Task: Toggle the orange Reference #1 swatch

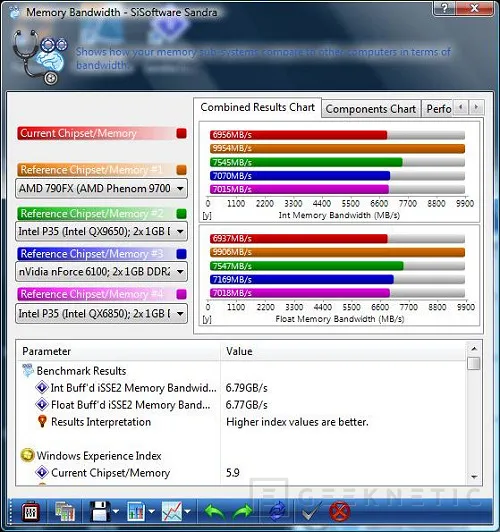Action: 181,170
